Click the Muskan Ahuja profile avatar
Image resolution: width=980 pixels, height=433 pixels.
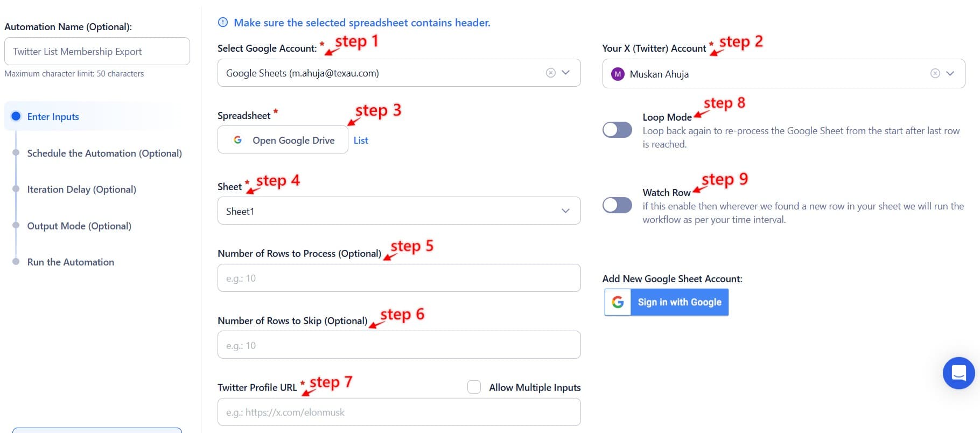[x=618, y=74]
